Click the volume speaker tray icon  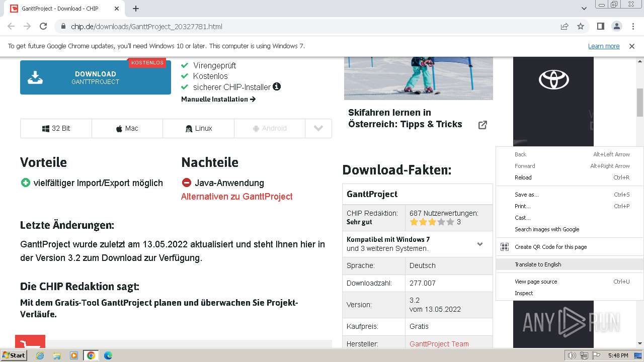point(572,355)
